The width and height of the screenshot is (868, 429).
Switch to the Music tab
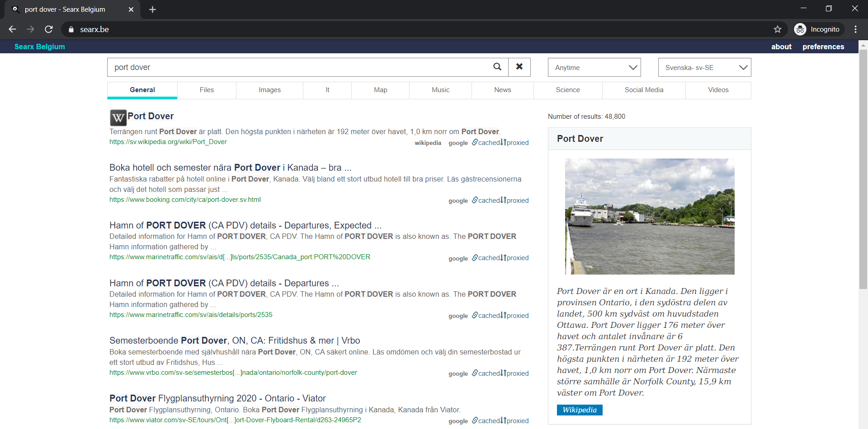coord(440,90)
